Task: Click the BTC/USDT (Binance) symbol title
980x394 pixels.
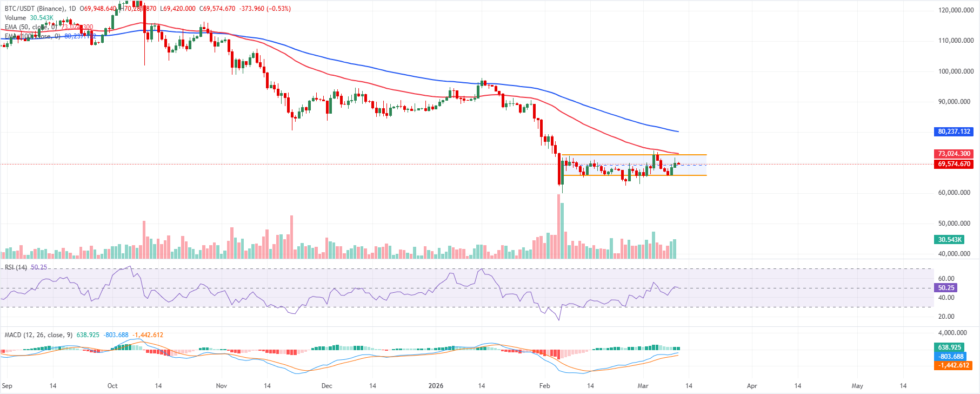Action: point(35,9)
